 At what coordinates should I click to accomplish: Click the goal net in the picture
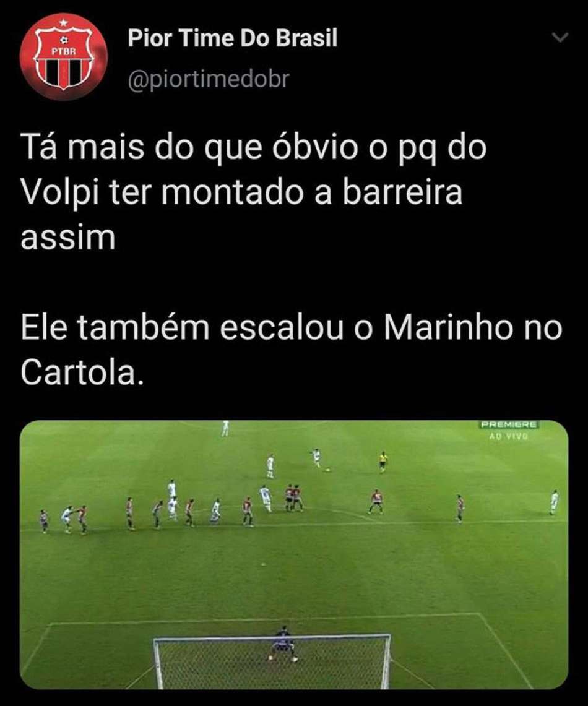pos(272,662)
